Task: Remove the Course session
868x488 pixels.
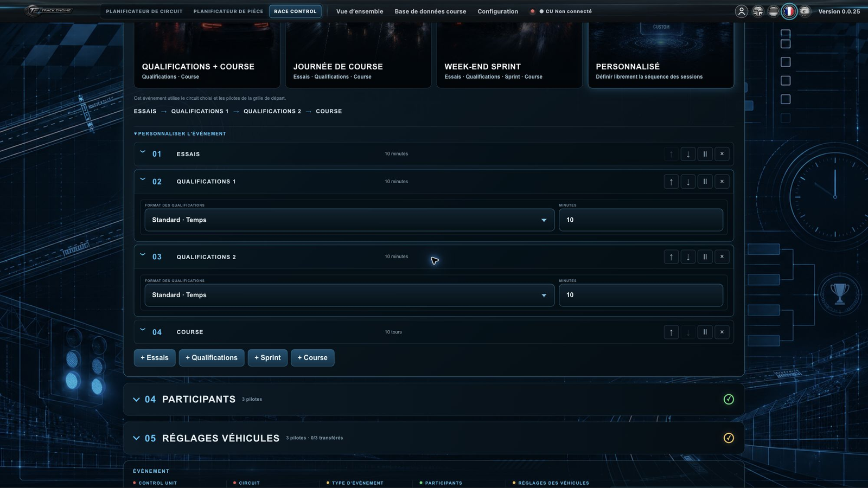Action: click(x=722, y=332)
